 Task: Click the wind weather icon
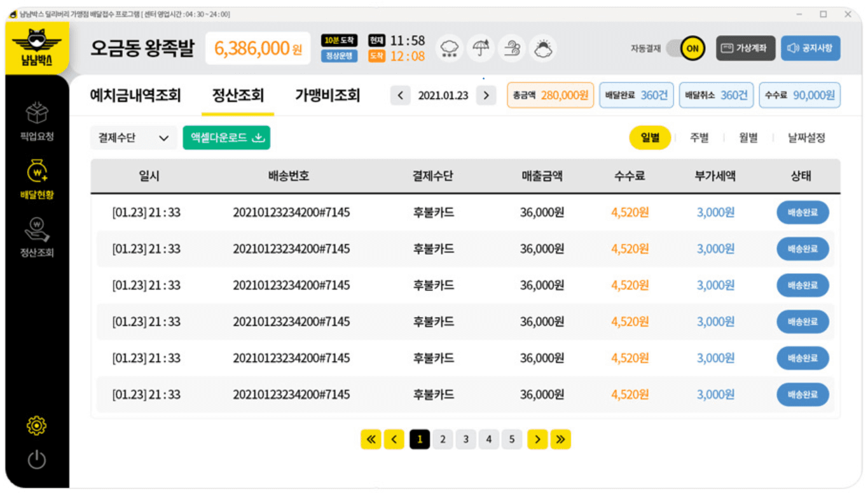(x=512, y=48)
